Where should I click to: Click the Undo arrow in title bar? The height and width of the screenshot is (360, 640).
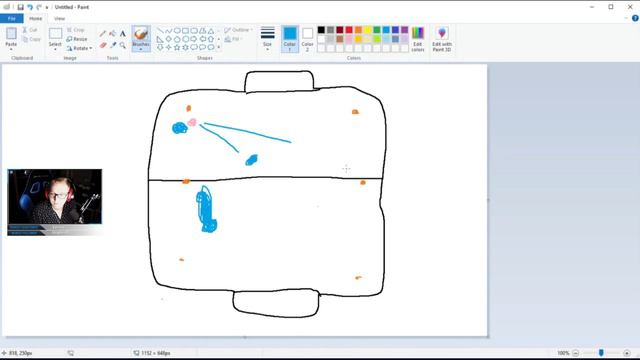coord(30,7)
